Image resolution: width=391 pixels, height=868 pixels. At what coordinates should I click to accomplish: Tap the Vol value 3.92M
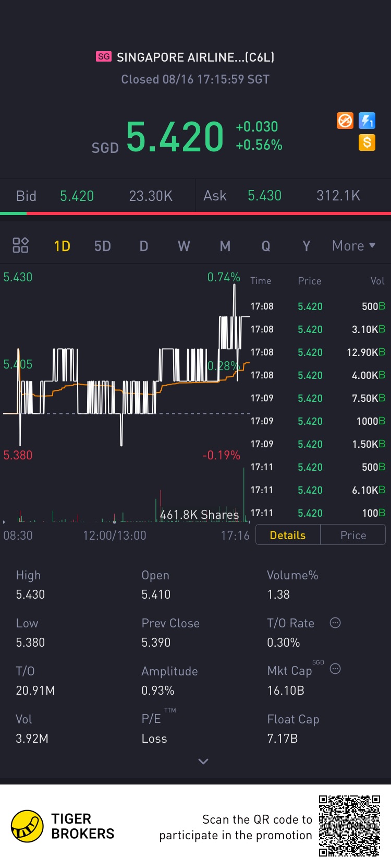[32, 739]
